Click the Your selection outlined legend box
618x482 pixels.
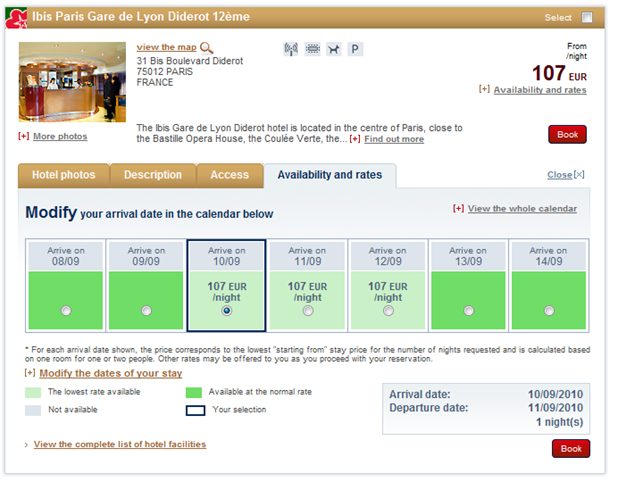pyautogui.click(x=195, y=410)
